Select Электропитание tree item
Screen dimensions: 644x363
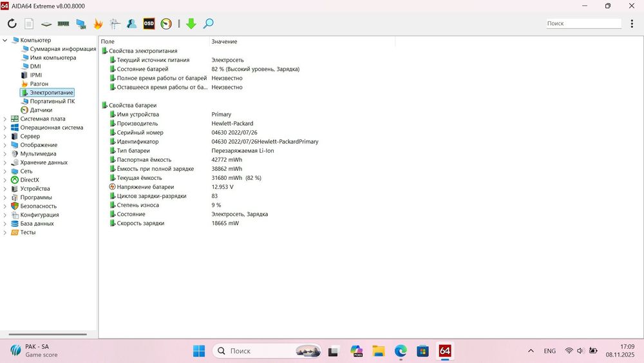(x=52, y=92)
